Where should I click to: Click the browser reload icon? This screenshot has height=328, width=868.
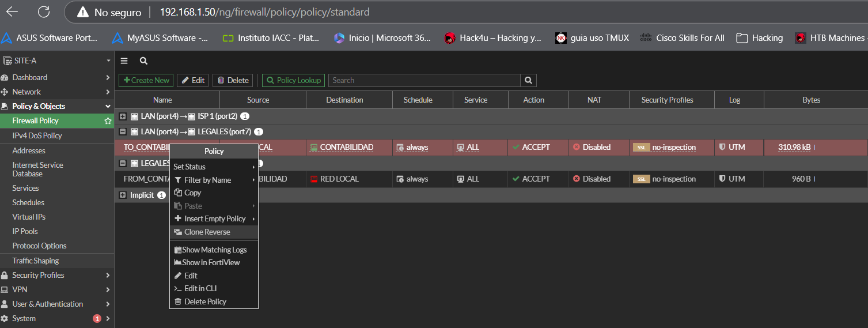pos(43,12)
